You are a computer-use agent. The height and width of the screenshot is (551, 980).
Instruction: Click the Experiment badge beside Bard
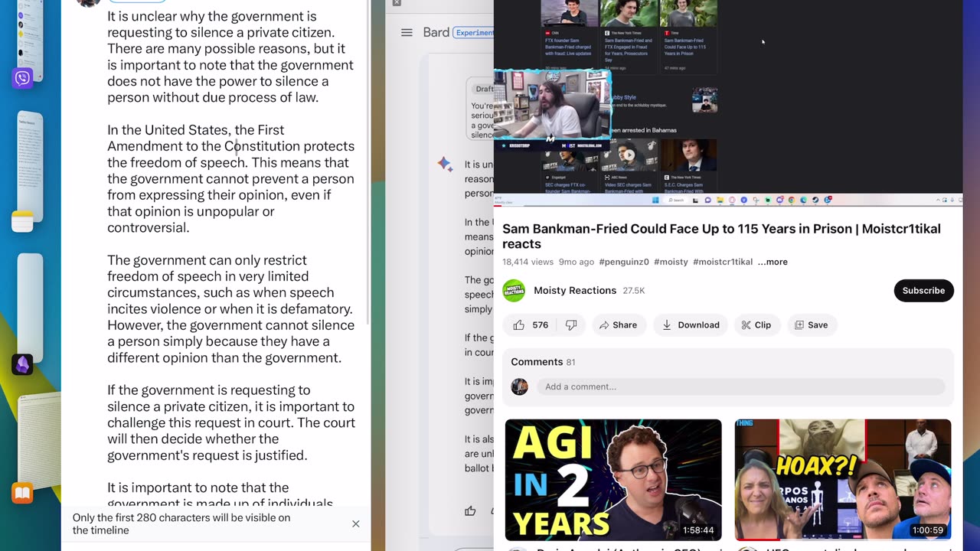tap(473, 32)
